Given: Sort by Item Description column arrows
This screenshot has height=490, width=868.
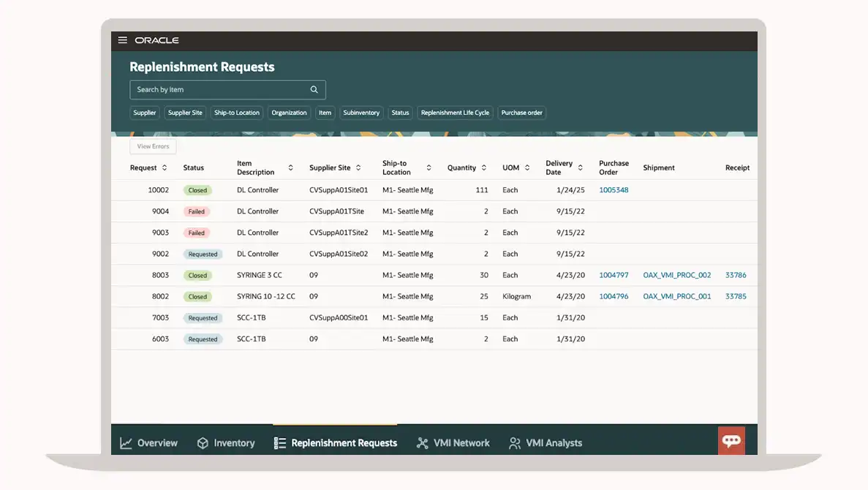Looking at the screenshot, I should (x=290, y=168).
